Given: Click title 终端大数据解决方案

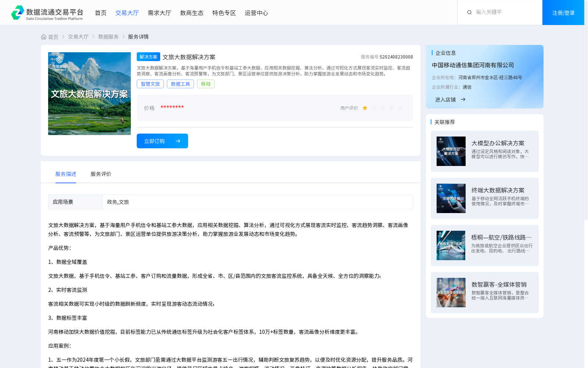Looking at the screenshot, I should [498, 190].
